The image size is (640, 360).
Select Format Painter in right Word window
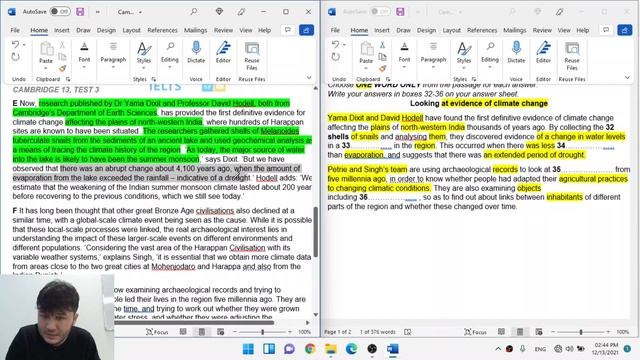click(x=382, y=69)
